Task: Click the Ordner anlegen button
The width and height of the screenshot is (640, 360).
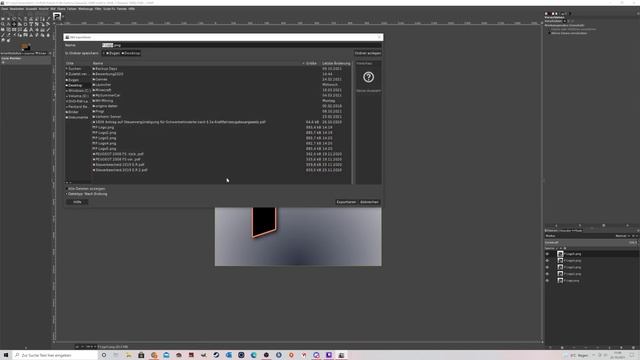Action: (x=367, y=53)
